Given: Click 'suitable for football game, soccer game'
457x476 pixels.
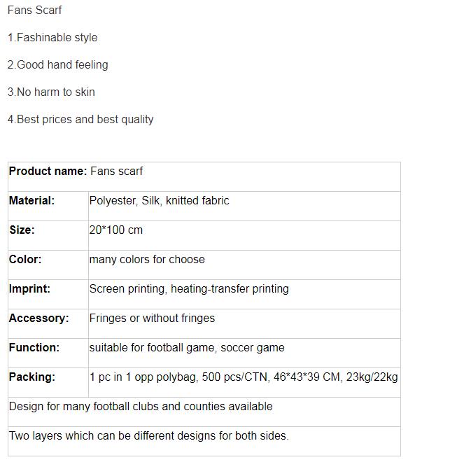Looking at the screenshot, I should [x=187, y=347].
